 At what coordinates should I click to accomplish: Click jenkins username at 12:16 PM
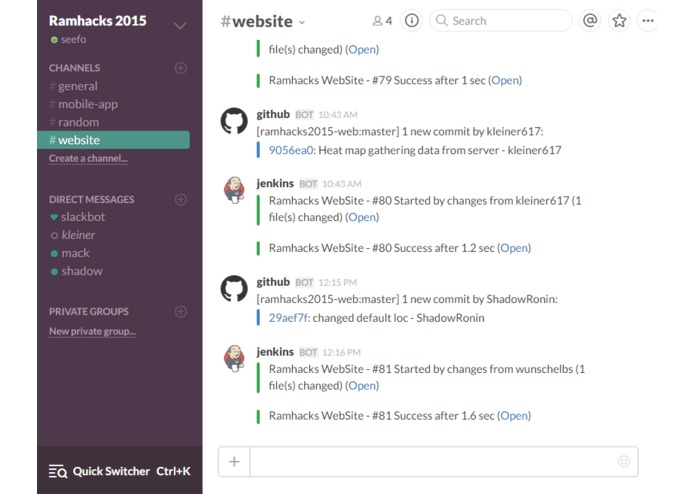275,352
